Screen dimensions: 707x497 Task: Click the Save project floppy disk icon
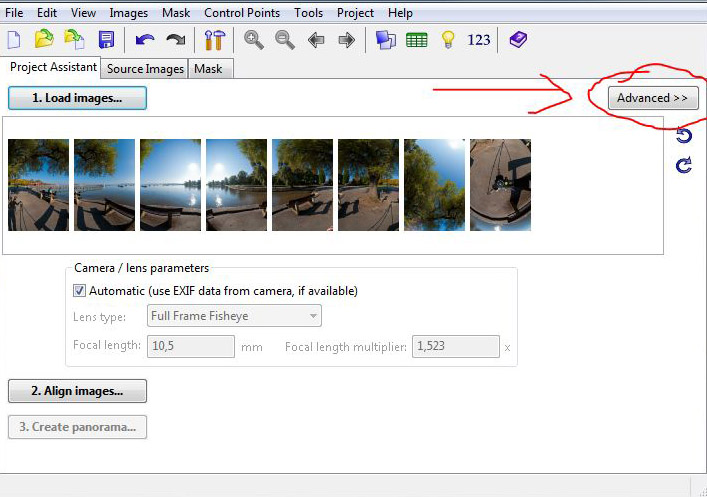point(106,40)
